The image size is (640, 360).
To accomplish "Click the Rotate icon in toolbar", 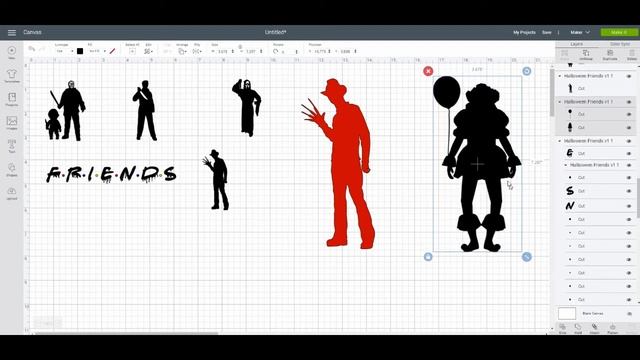I will (x=276, y=51).
